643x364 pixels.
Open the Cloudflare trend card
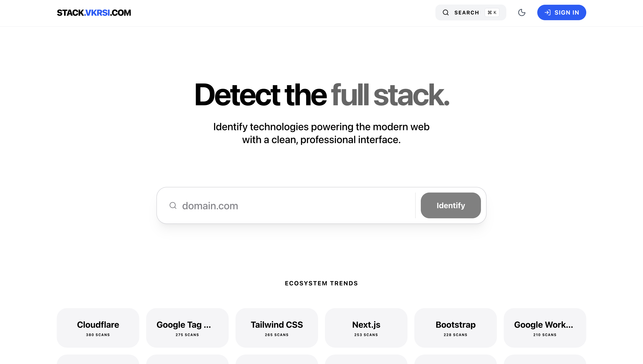(98, 327)
